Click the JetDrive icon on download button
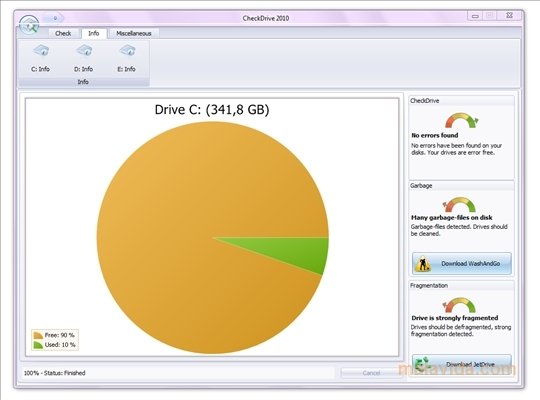The image size is (540, 400). [423, 364]
